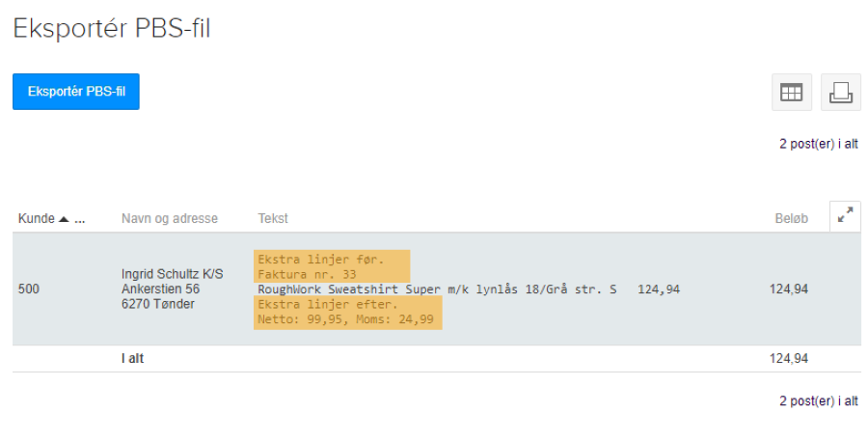Click the printer icon

(x=840, y=93)
